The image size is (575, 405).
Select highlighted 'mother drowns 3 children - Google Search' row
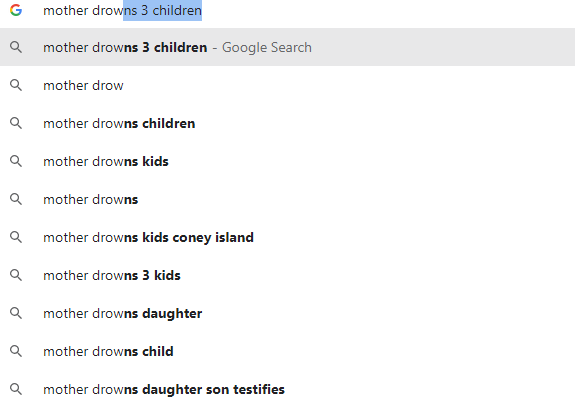(x=288, y=47)
